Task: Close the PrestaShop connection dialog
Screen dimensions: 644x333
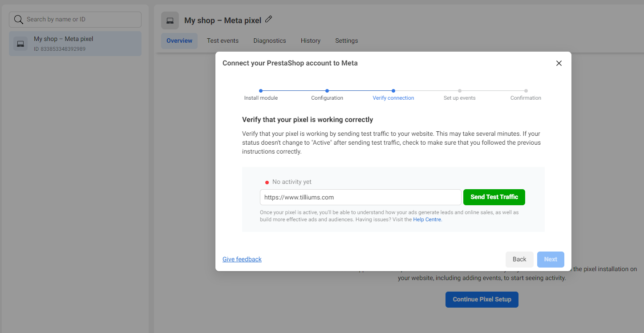Action: pyautogui.click(x=559, y=63)
